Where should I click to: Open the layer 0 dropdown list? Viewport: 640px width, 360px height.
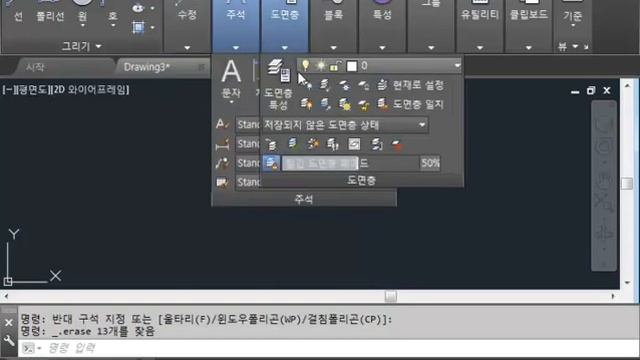[x=457, y=65]
